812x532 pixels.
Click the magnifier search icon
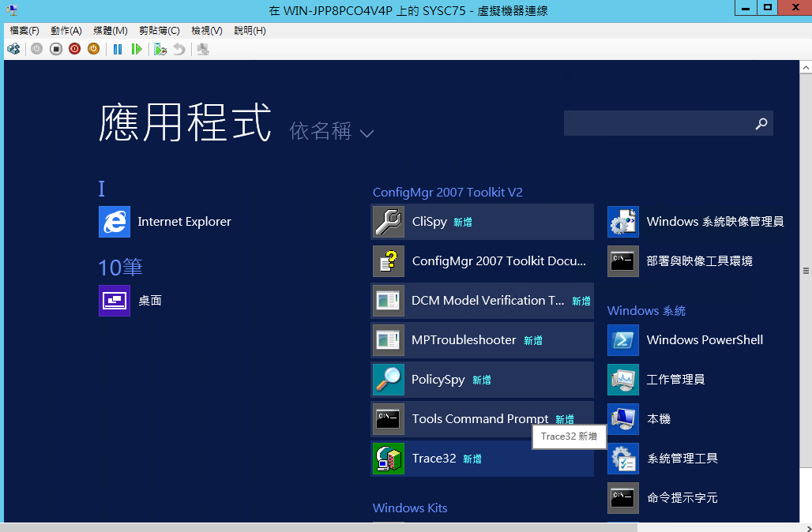click(x=761, y=123)
